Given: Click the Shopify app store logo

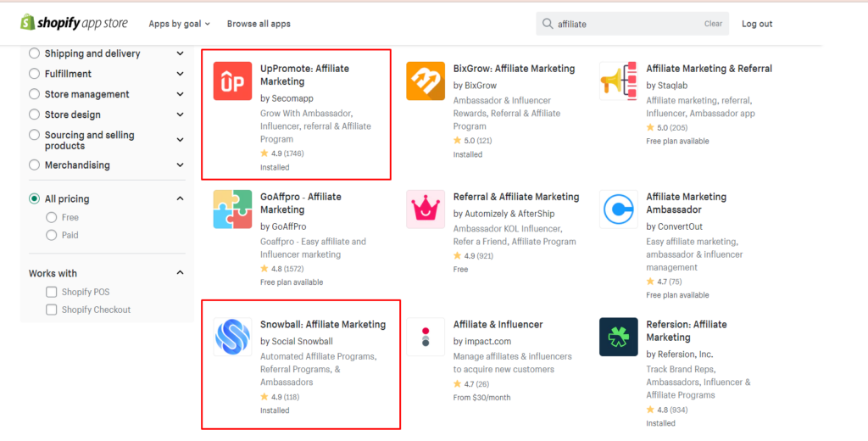Looking at the screenshot, I should pos(75,23).
